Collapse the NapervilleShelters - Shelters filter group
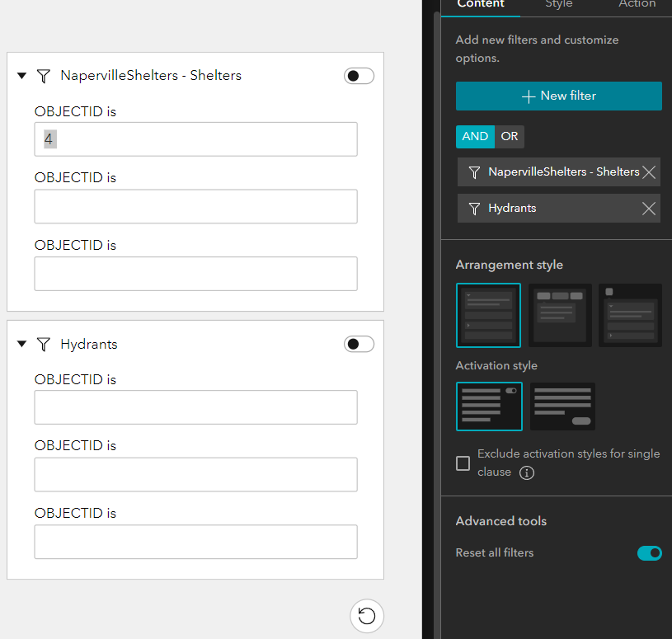Viewport: 672px width, 639px height. click(22, 76)
